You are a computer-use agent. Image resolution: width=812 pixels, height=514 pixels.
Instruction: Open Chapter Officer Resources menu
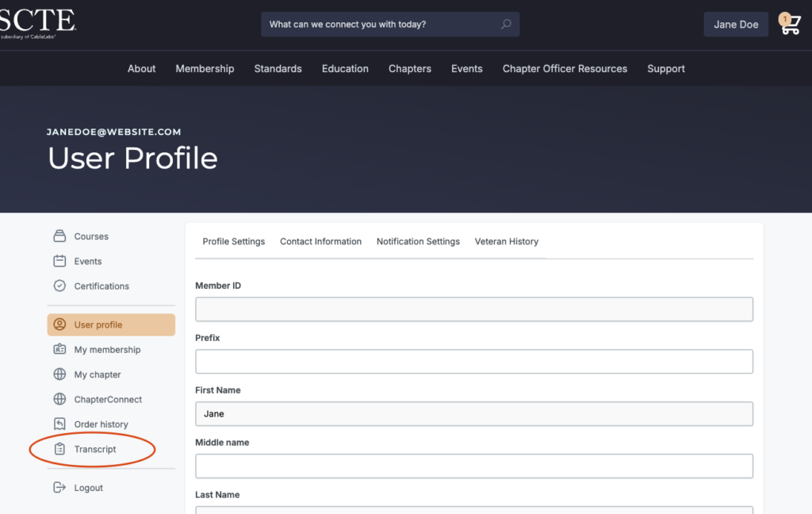565,69
